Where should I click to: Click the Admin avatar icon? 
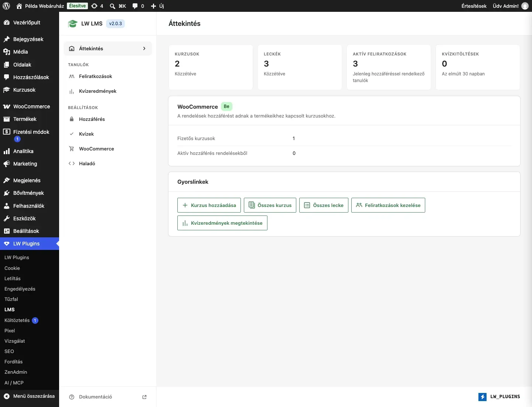525,6
